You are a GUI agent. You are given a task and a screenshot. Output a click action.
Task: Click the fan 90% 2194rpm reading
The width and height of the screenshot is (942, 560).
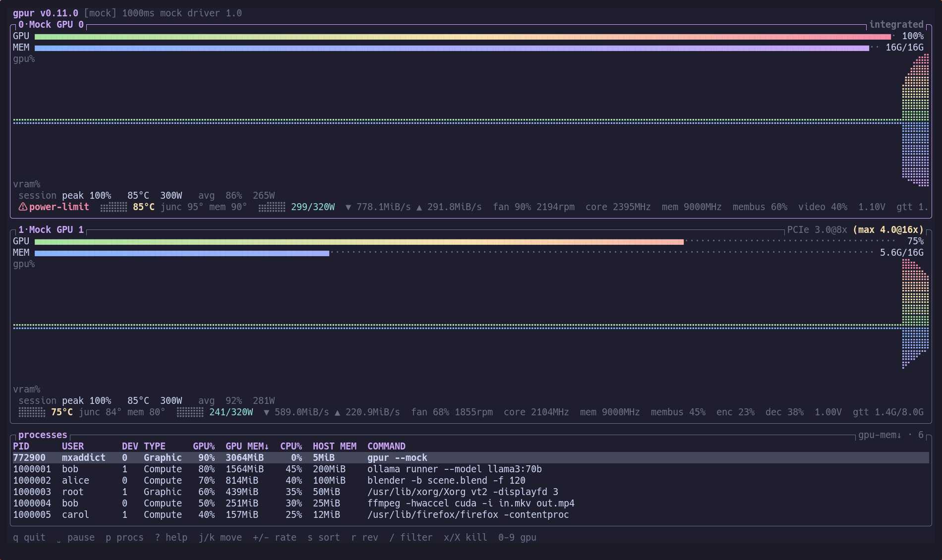pos(533,207)
